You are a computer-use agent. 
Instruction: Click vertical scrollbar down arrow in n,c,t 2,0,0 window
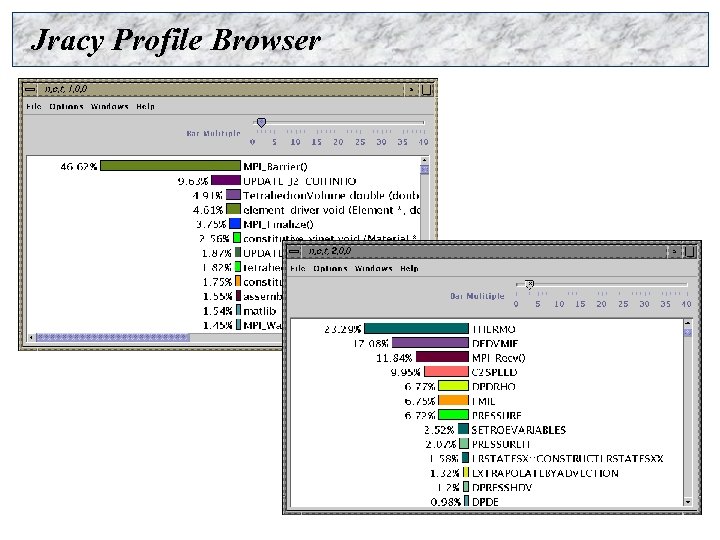pos(687,502)
